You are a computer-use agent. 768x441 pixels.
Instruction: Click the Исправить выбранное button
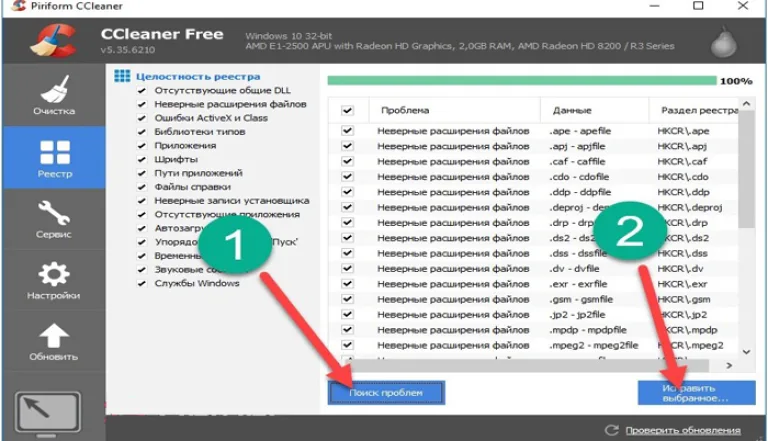[696, 393]
